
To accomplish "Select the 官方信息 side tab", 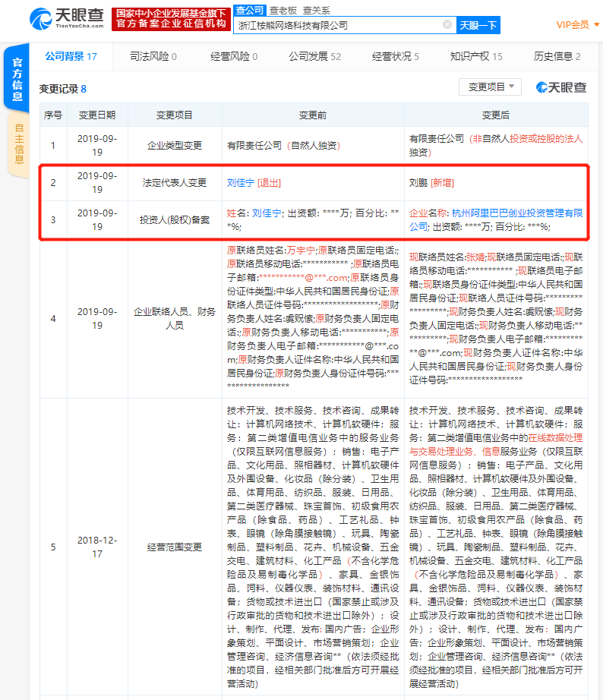I will [17, 78].
